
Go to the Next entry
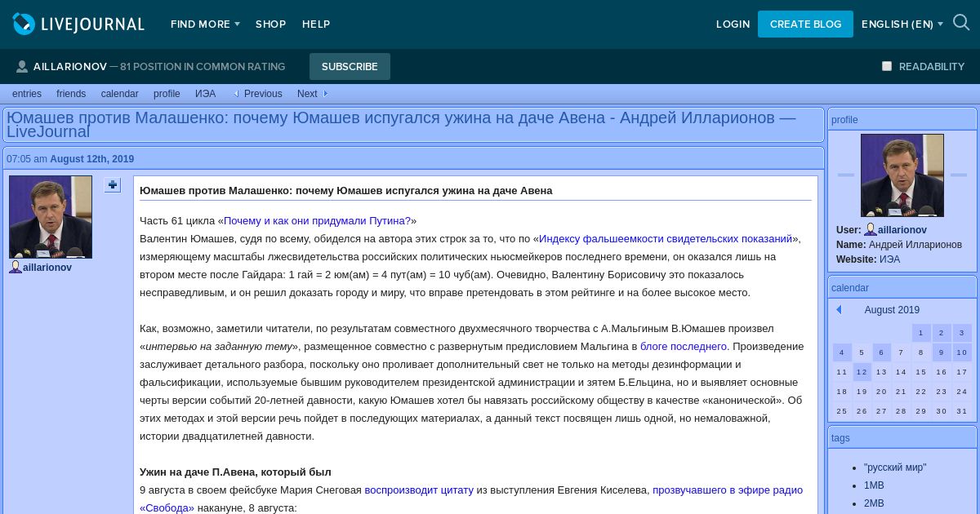pos(307,94)
